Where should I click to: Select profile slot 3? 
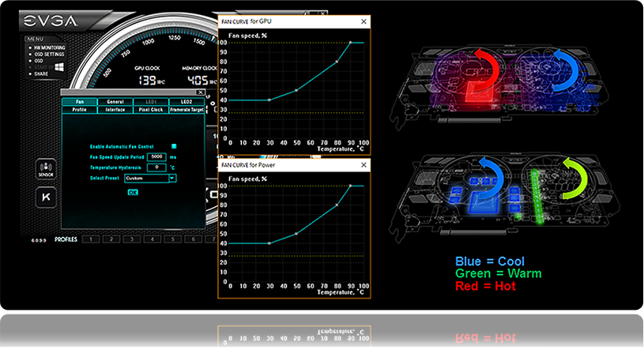[x=132, y=239]
